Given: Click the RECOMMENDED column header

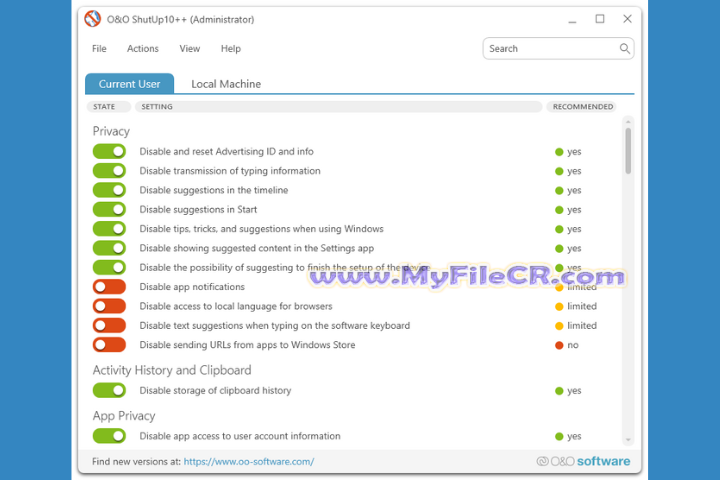Looking at the screenshot, I should pos(583,107).
